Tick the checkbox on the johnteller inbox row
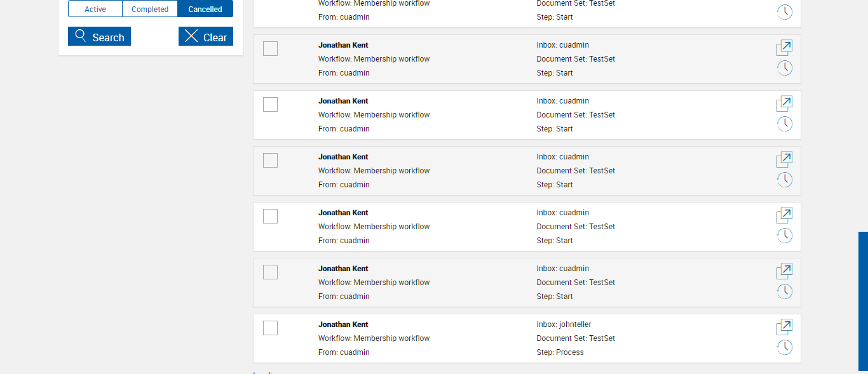868x374 pixels. (270, 328)
